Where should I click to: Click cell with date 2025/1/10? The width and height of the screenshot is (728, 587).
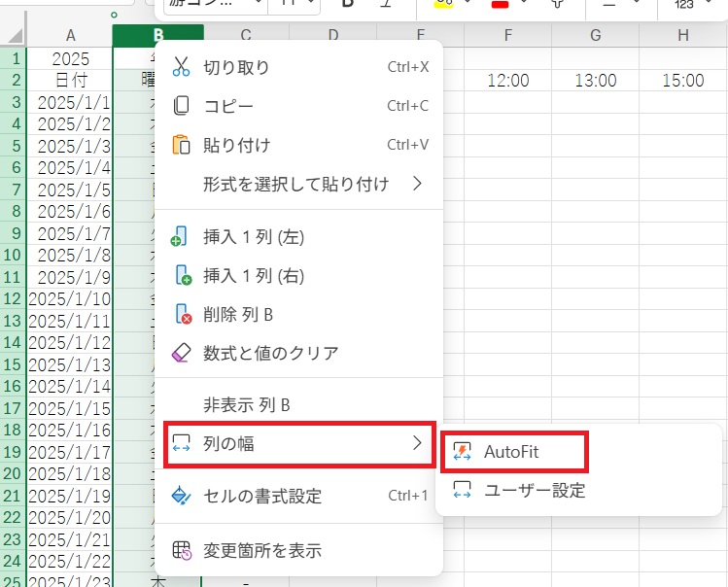point(70,298)
